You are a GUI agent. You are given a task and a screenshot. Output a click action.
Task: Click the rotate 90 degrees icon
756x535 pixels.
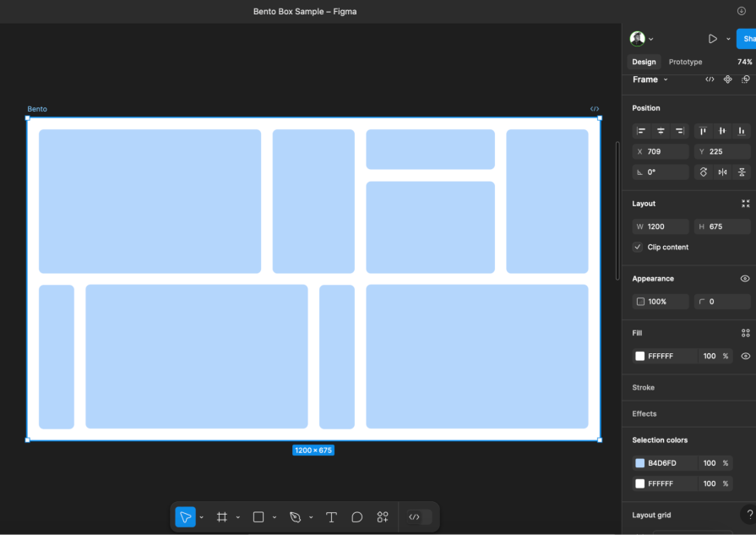click(x=704, y=172)
